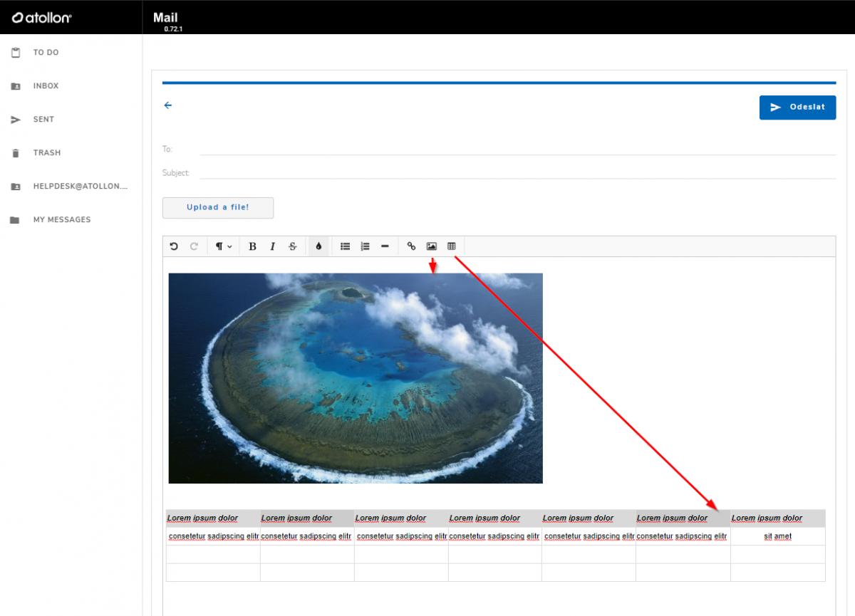Toggle strikethrough formatting
855x616 pixels.
(293, 246)
